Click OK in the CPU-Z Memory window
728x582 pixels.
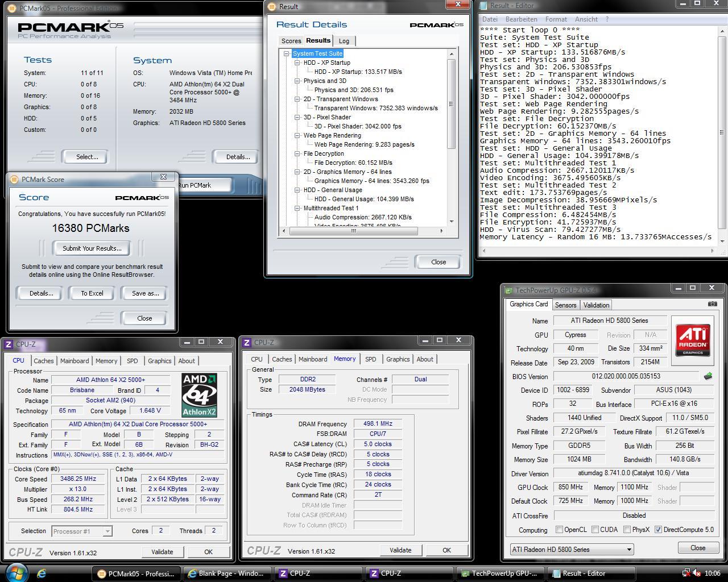coord(446,550)
